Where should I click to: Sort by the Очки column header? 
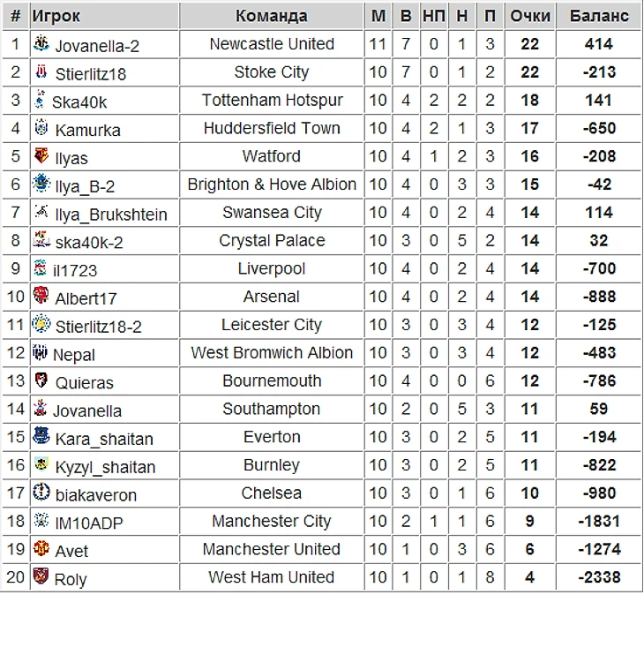529,16
